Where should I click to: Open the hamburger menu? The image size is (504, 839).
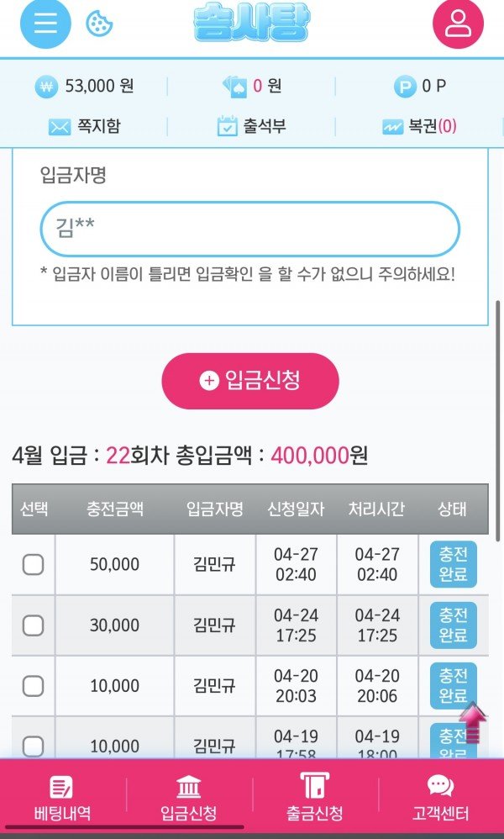pos(45,23)
